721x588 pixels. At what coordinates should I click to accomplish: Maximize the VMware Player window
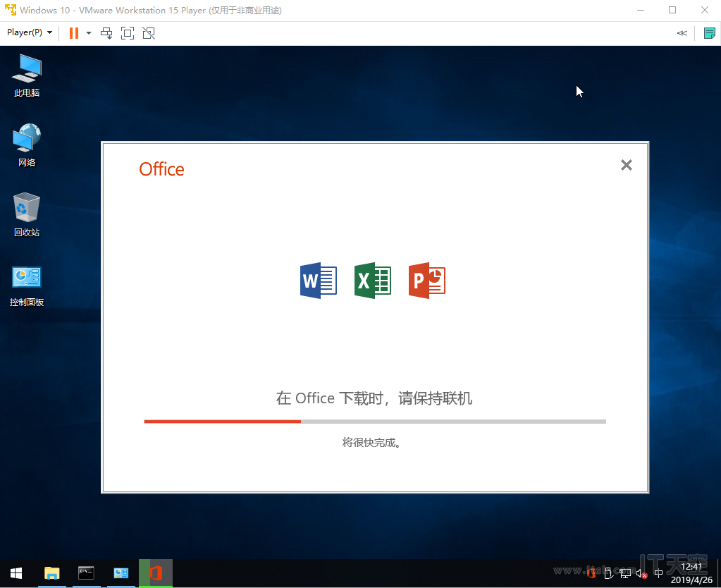[x=672, y=10]
